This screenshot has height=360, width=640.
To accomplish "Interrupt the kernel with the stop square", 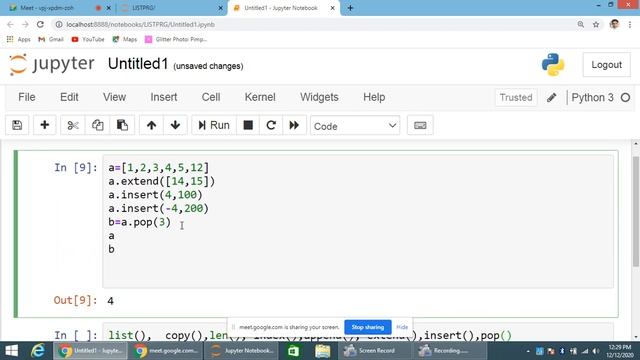I will [248, 125].
